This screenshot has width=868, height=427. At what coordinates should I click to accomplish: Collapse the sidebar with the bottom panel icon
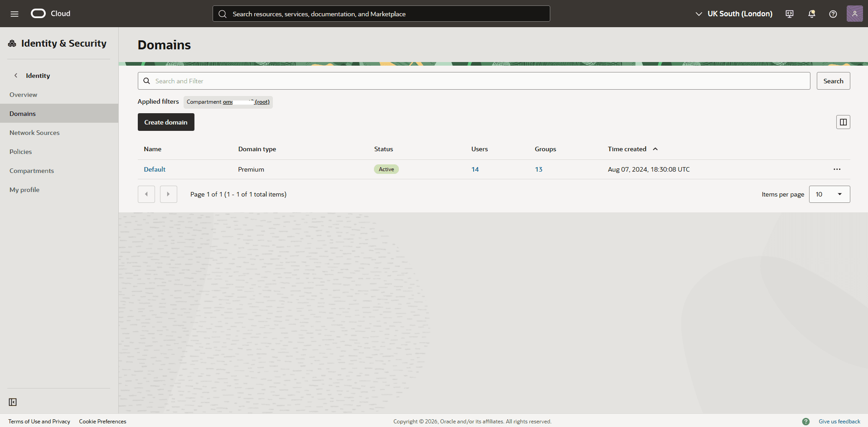[13, 402]
